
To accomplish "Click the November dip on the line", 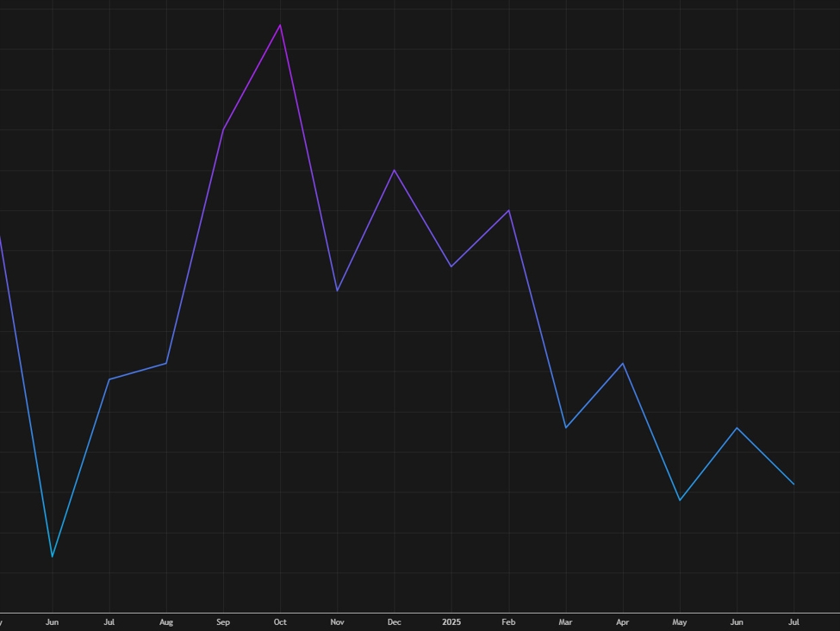I will tap(337, 291).
